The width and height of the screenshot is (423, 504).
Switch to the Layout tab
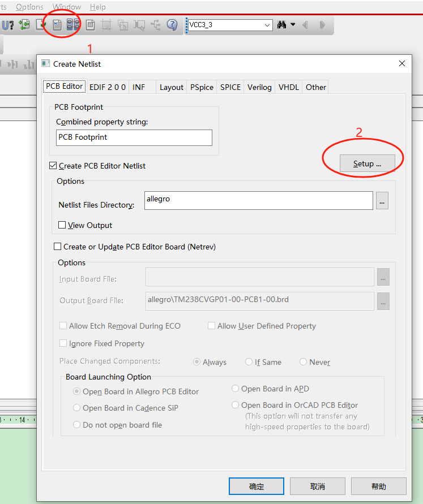pos(172,87)
